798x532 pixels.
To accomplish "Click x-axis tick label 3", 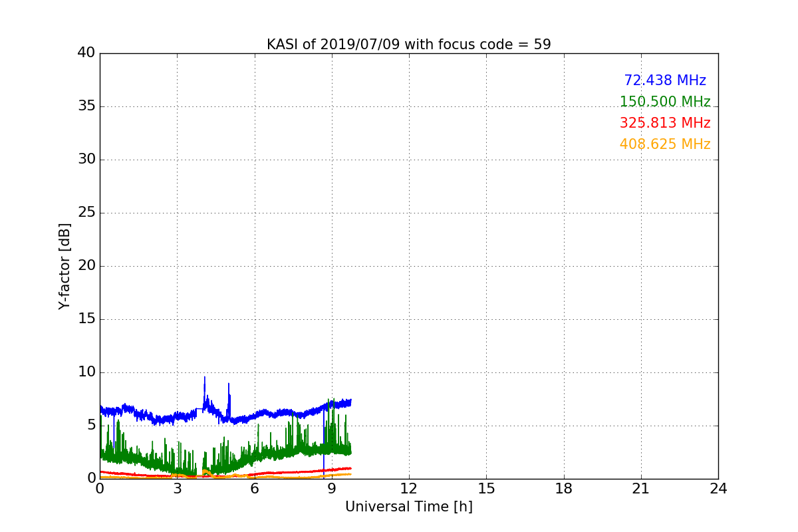I will tap(177, 489).
